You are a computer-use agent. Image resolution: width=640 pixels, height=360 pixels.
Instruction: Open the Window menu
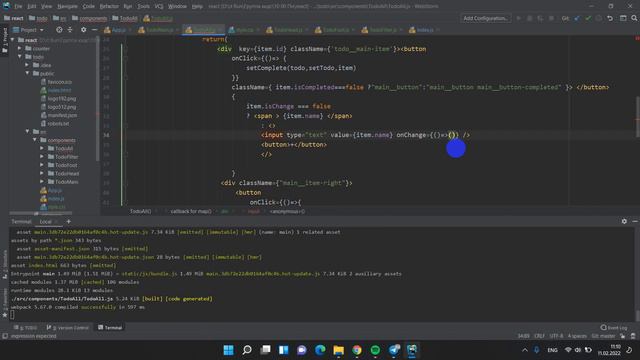click(177, 6)
